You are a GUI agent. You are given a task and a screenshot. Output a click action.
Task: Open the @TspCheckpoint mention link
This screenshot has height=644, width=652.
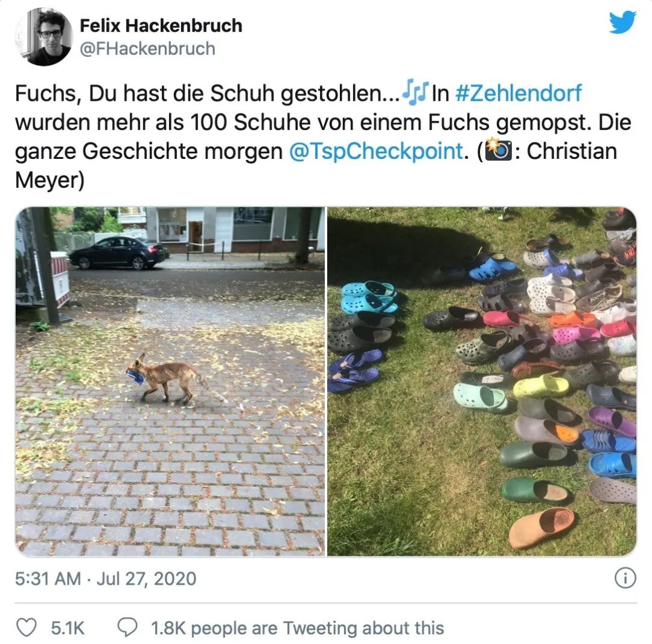376,151
